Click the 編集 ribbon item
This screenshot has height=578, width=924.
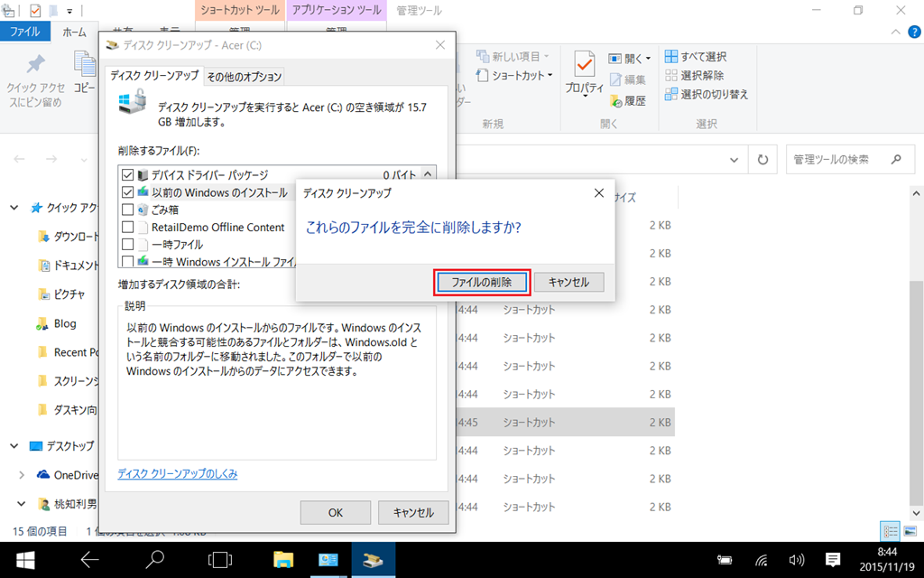628,79
